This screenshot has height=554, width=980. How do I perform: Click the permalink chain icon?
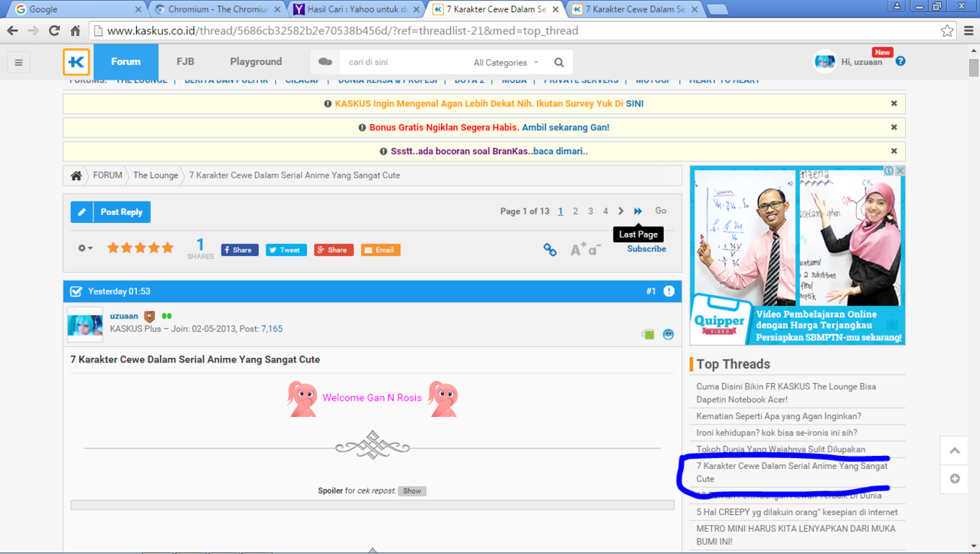[x=550, y=249]
